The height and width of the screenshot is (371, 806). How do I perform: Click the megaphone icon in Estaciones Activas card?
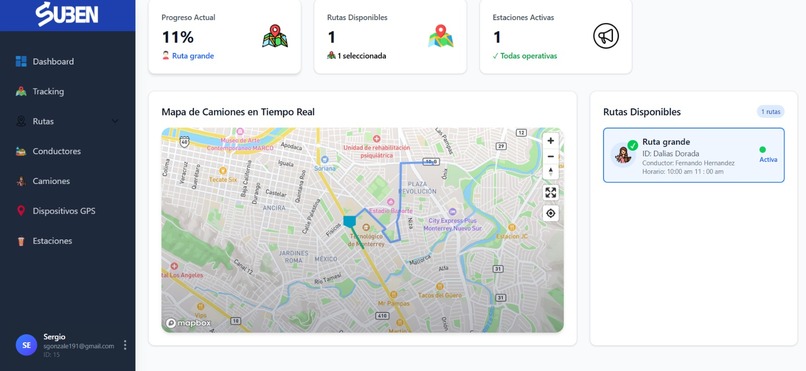click(x=606, y=36)
